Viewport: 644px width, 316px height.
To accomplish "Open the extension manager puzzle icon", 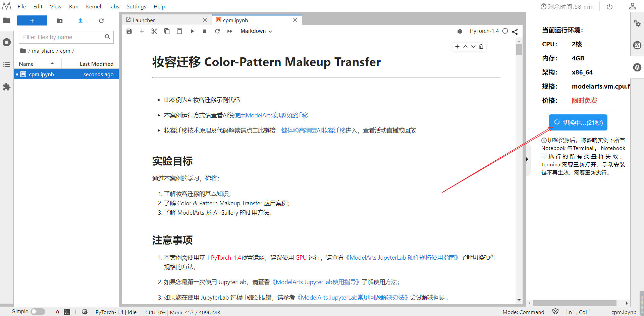I will click(7, 87).
